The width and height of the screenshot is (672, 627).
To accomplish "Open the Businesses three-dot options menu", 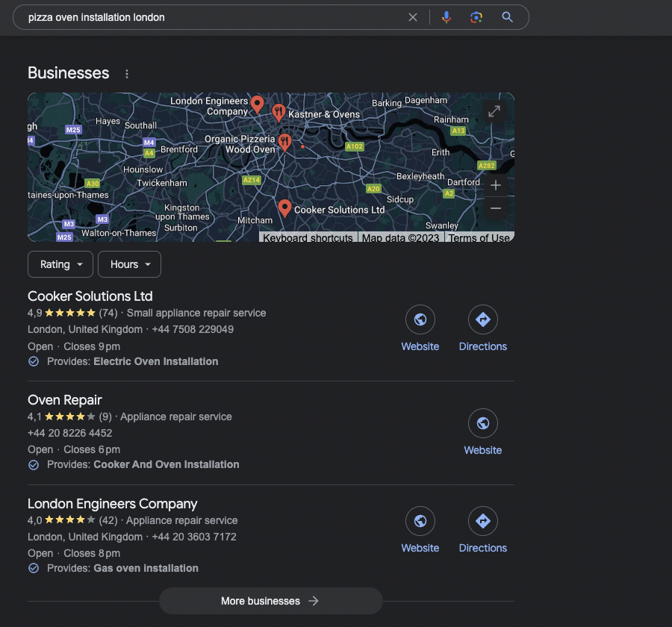I will coord(126,74).
